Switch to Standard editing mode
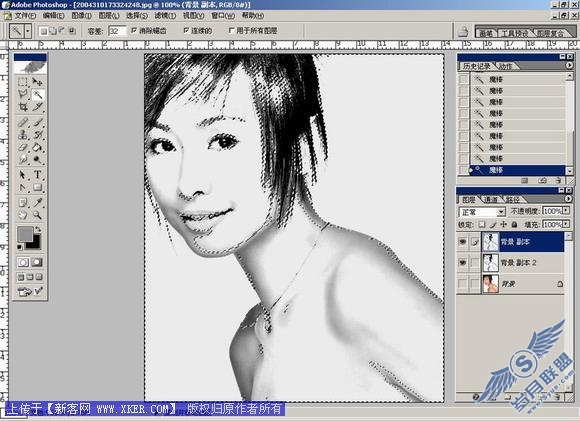 [23, 262]
